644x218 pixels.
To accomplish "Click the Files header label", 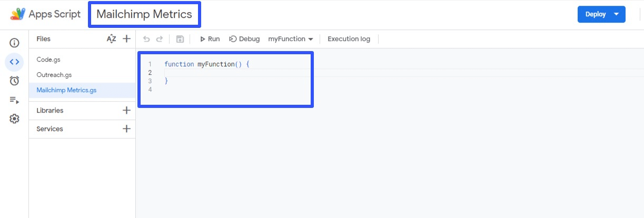I will (43, 39).
